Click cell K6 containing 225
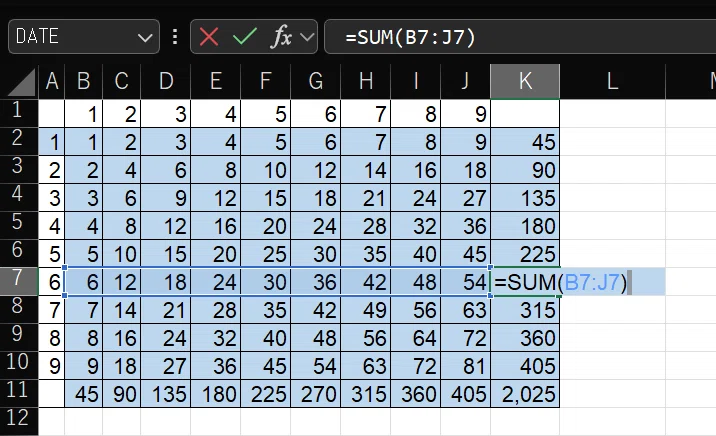Image resolution: width=716 pixels, height=436 pixels. pos(525,254)
